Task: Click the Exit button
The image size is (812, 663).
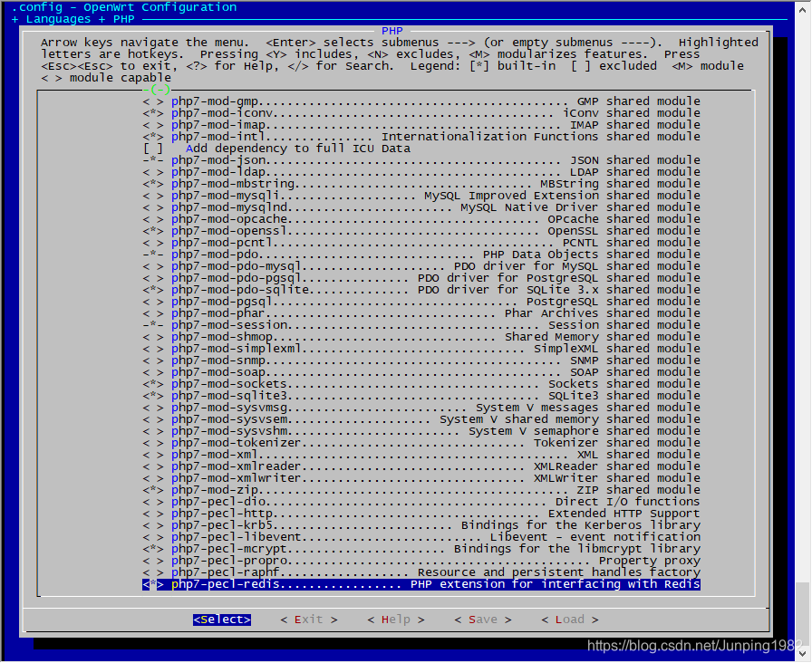Action: click(x=309, y=620)
